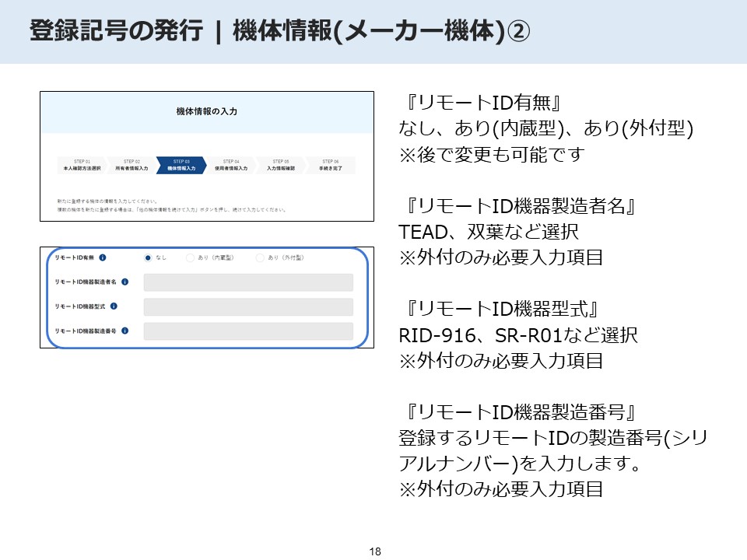747x560 pixels.
Task: Click the slide page number 18
Action: point(375,551)
